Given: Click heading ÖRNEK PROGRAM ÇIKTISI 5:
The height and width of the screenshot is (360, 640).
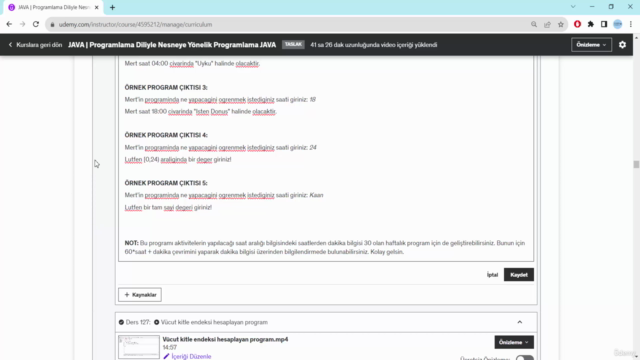Looking at the screenshot, I should pos(166,183).
